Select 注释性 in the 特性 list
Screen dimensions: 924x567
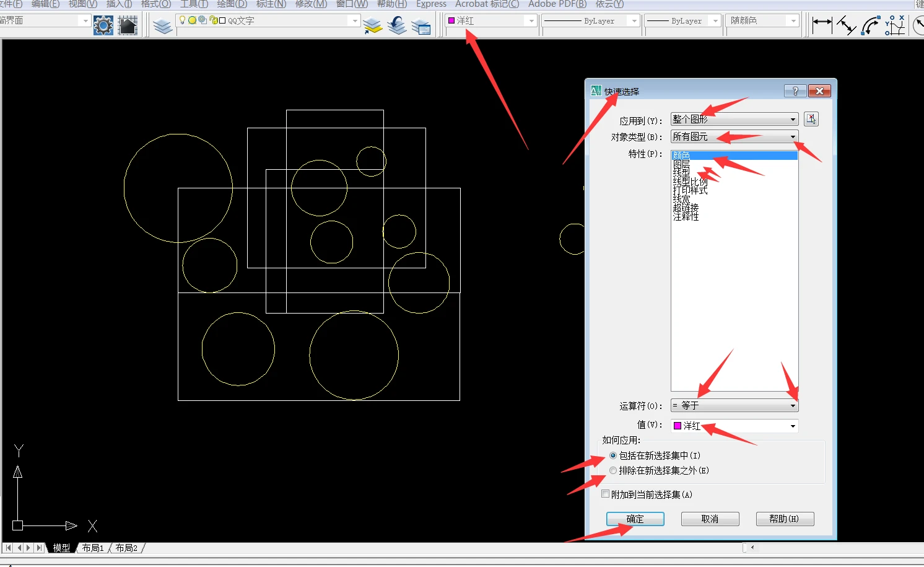pos(686,216)
